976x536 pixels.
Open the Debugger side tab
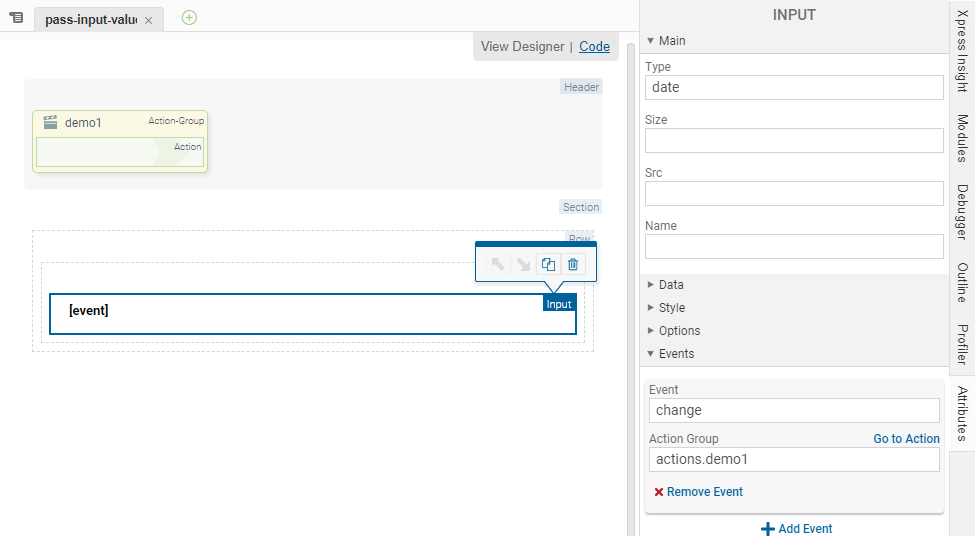(x=962, y=212)
